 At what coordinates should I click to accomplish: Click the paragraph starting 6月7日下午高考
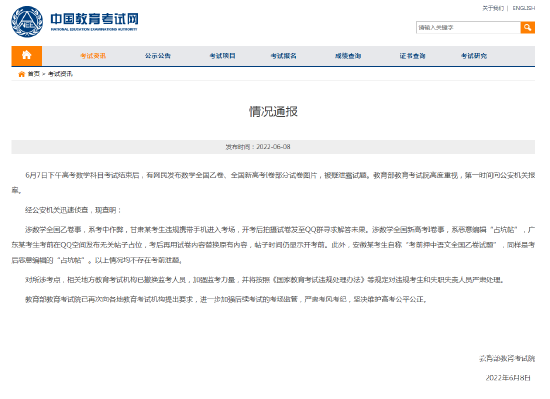273,183
